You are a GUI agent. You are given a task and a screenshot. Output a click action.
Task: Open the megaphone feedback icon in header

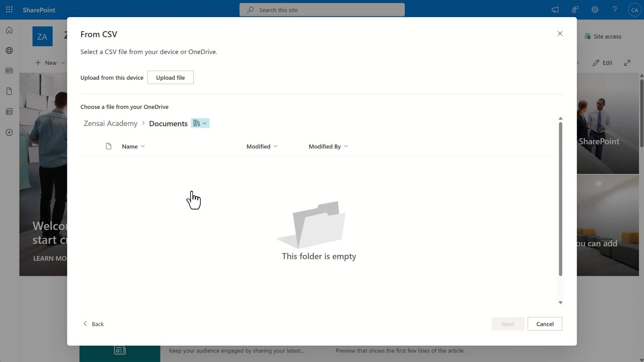[555, 10]
